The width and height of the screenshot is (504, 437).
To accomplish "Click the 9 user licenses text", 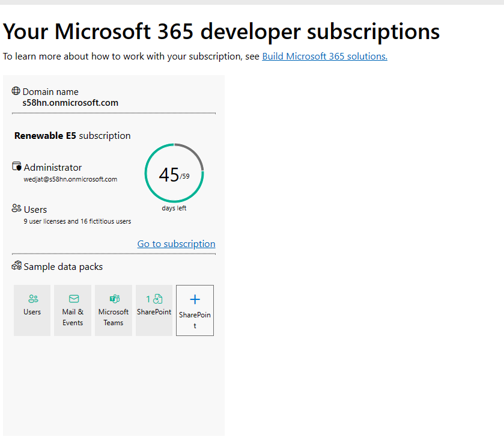I will point(77,221).
